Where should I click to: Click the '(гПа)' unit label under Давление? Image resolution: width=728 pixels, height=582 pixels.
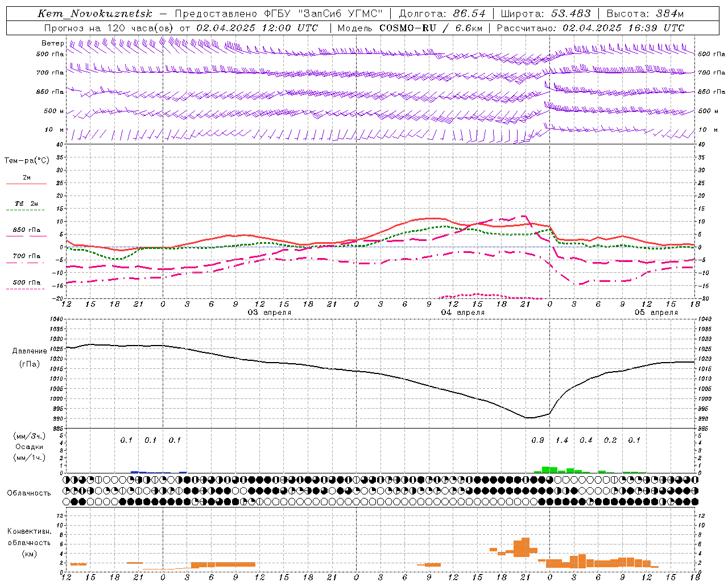[29, 364]
